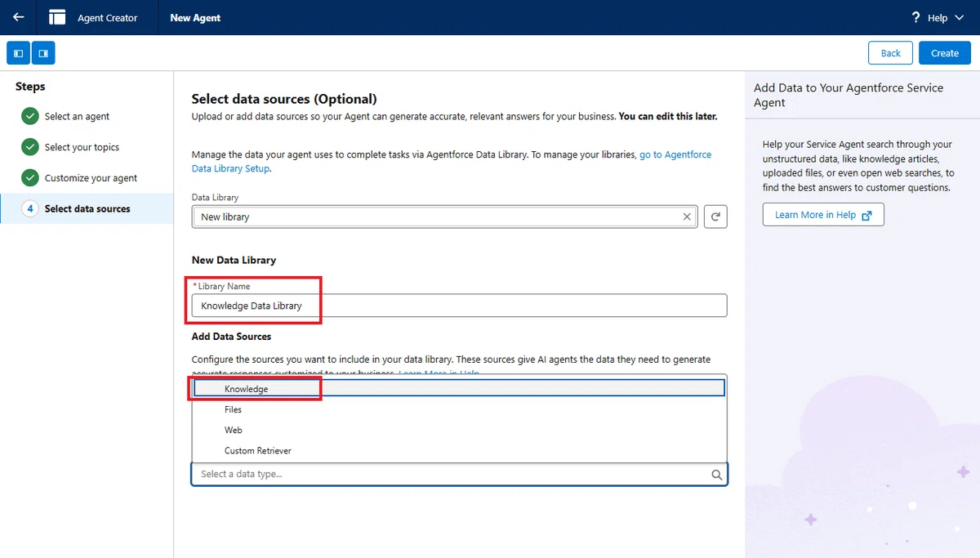Select Files from the data type list

tap(459, 409)
